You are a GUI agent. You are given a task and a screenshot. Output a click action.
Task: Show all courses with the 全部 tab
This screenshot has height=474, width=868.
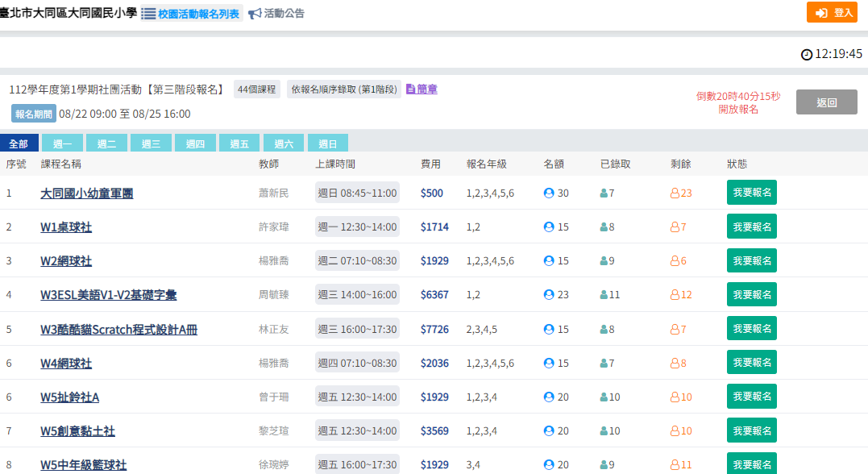click(19, 144)
